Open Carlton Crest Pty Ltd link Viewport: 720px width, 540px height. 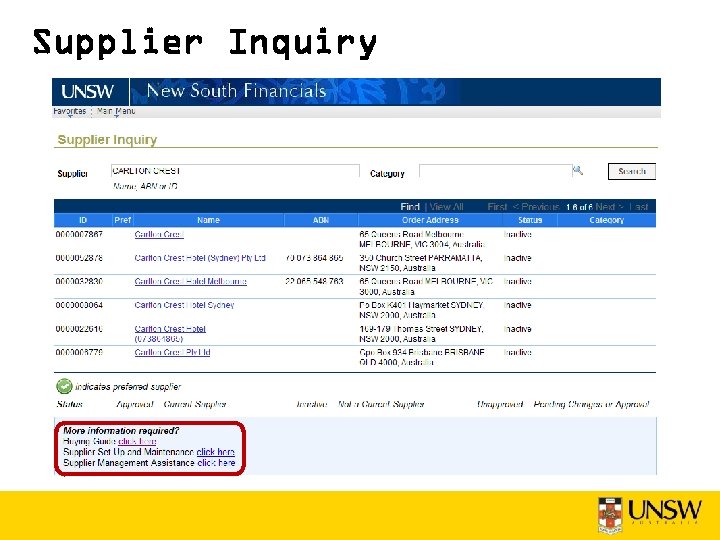172,352
